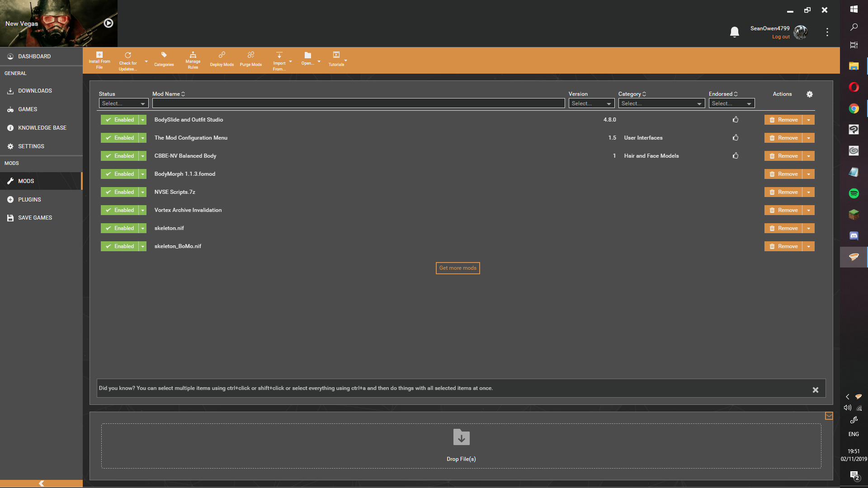Viewport: 868px width, 488px height.
Task: Click Import From toolbar icon
Action: [x=279, y=61]
